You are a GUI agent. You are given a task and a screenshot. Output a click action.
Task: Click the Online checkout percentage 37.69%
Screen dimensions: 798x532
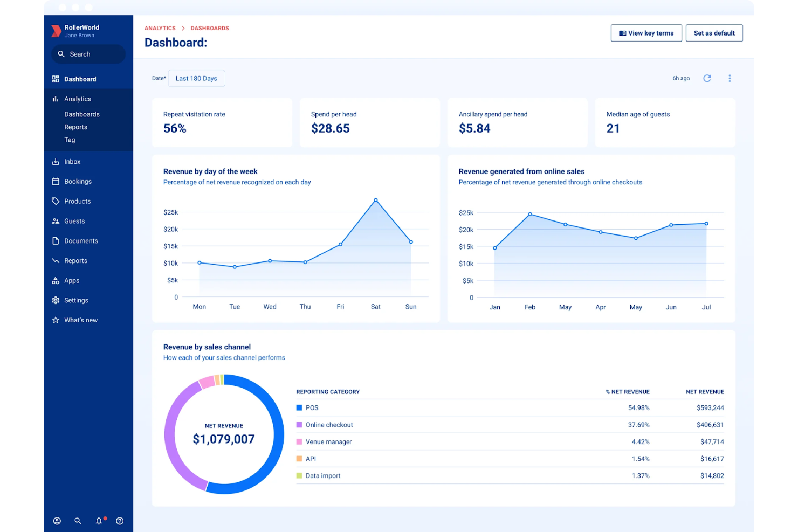click(x=639, y=425)
